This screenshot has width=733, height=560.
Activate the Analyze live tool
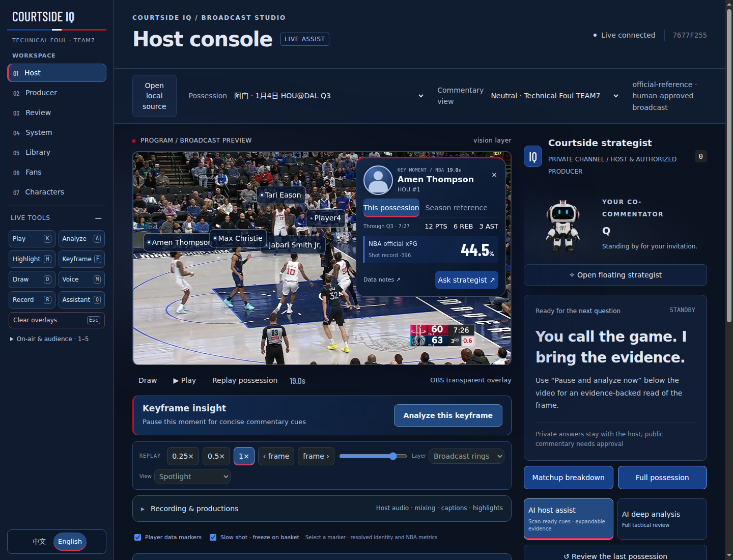81,239
